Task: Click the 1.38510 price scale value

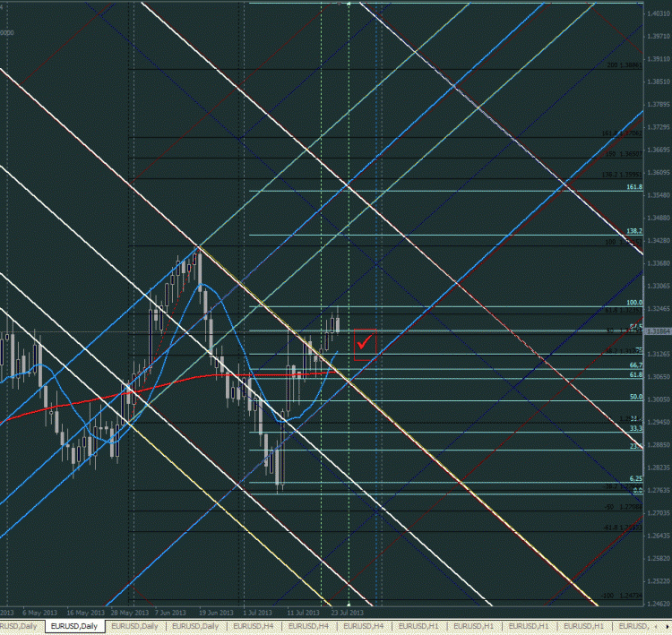Action: 659,82
